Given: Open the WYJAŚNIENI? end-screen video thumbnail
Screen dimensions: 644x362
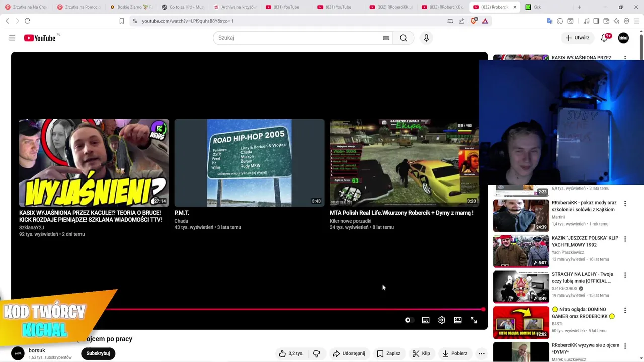Looking at the screenshot, I should 94,163.
